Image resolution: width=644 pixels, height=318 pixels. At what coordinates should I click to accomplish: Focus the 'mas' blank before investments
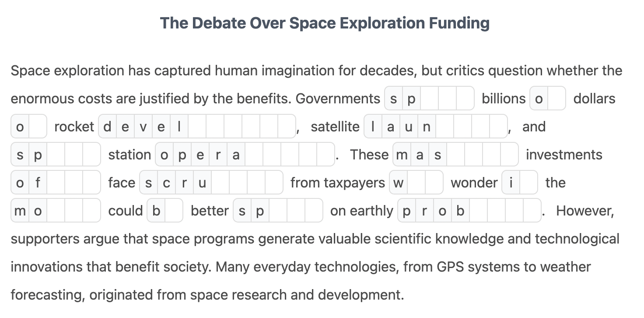[455, 155]
